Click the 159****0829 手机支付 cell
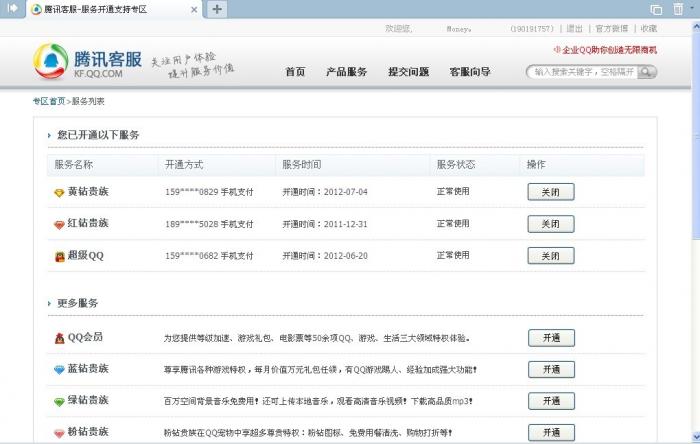This screenshot has height=444, width=700. point(209,192)
